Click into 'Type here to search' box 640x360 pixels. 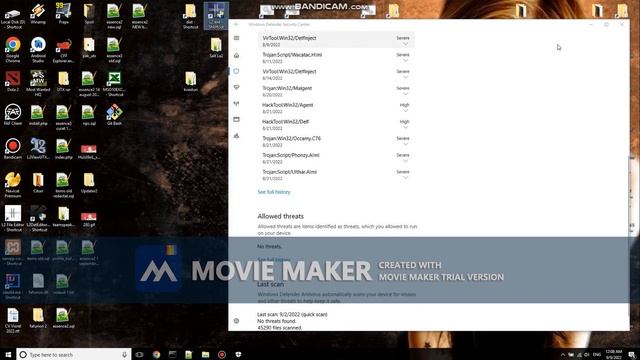coord(73,355)
